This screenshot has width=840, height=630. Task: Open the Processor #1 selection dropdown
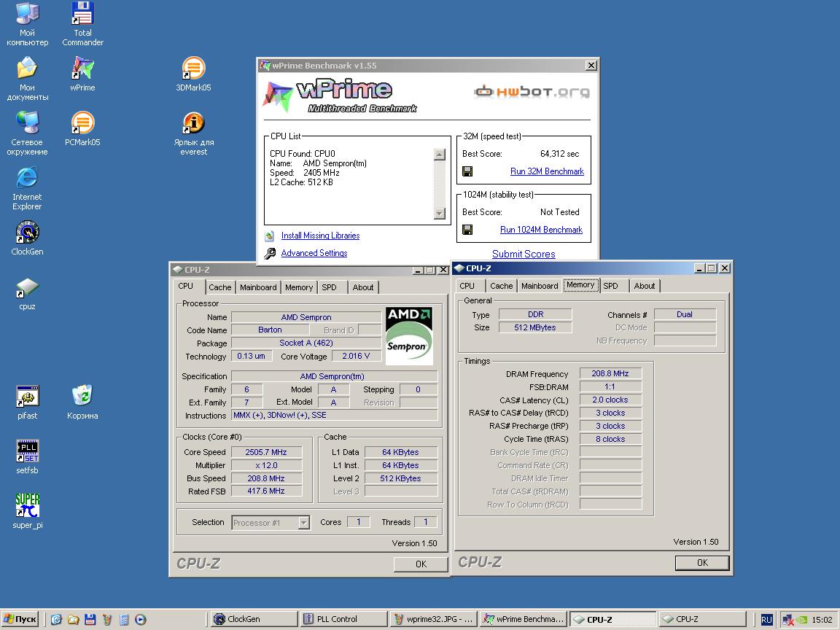coord(304,522)
